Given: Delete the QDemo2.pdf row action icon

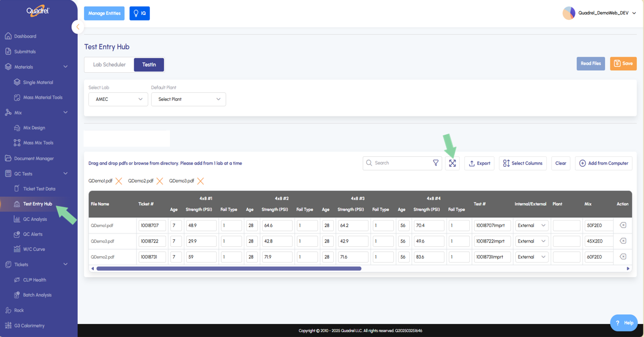Looking at the screenshot, I should [x=623, y=257].
